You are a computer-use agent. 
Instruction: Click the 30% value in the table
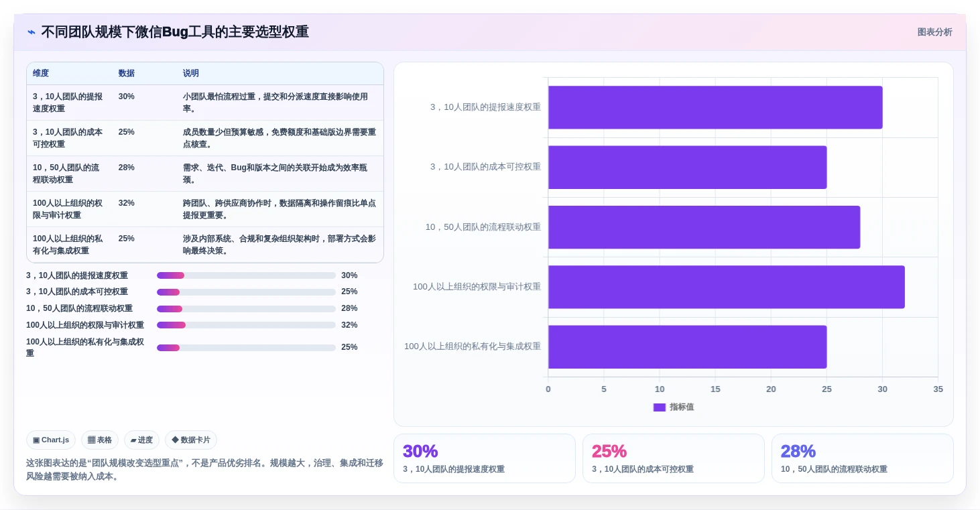(127, 97)
